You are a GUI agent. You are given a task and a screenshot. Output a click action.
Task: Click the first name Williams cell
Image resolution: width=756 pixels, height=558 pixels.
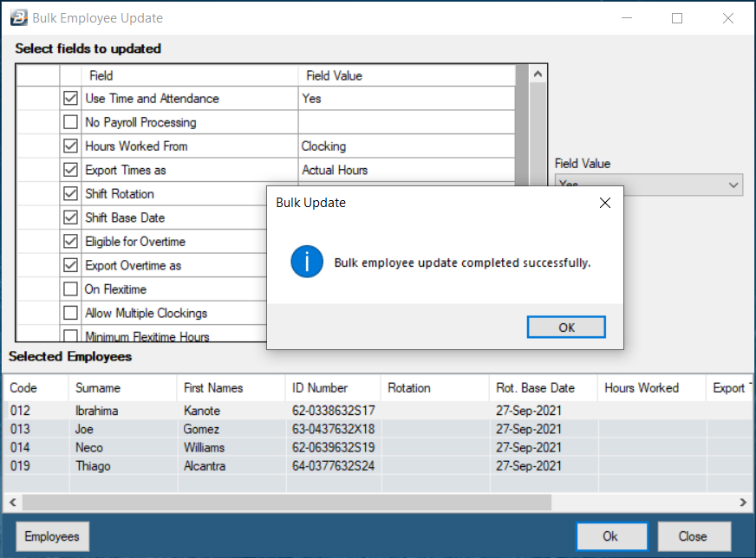pyautogui.click(x=231, y=447)
